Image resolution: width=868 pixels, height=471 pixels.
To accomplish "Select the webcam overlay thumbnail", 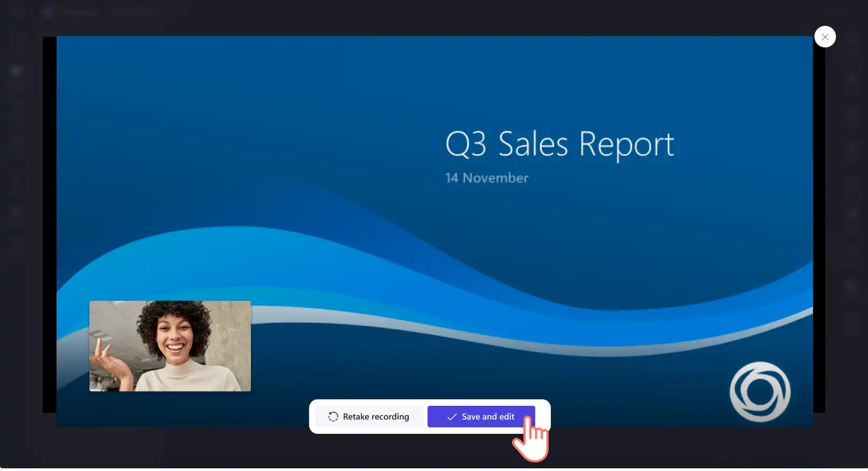I will [x=170, y=346].
